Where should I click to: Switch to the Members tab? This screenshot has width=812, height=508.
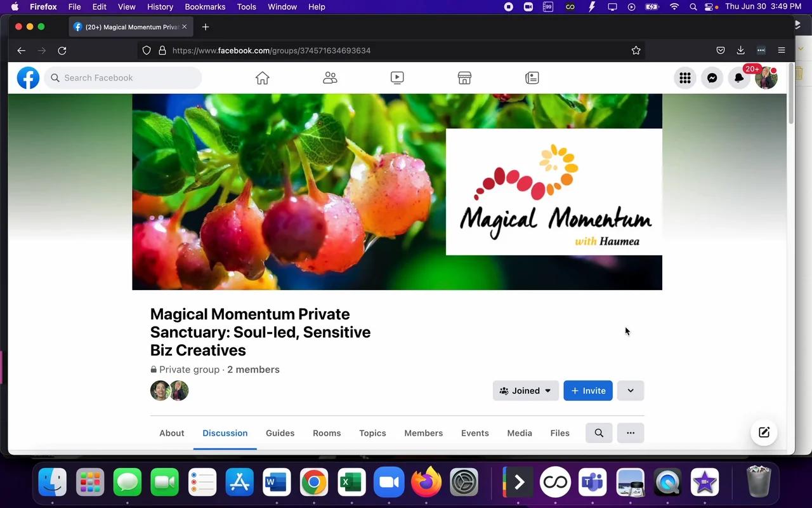point(423,432)
